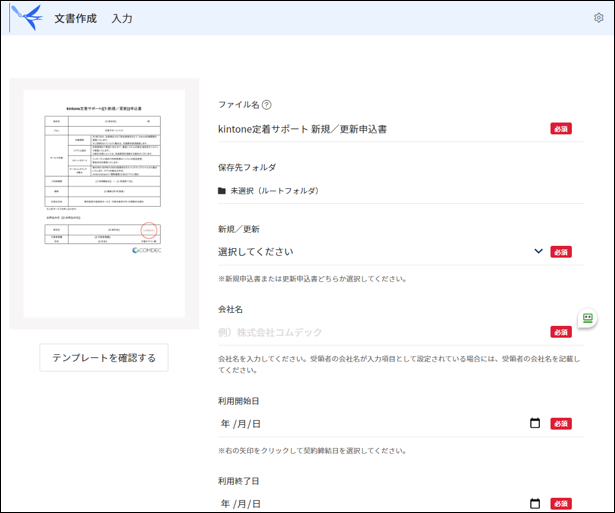Click the note ※右の矢印をクリックして契約締結日を選択してください。
This screenshot has width=615, height=513.
[313, 451]
